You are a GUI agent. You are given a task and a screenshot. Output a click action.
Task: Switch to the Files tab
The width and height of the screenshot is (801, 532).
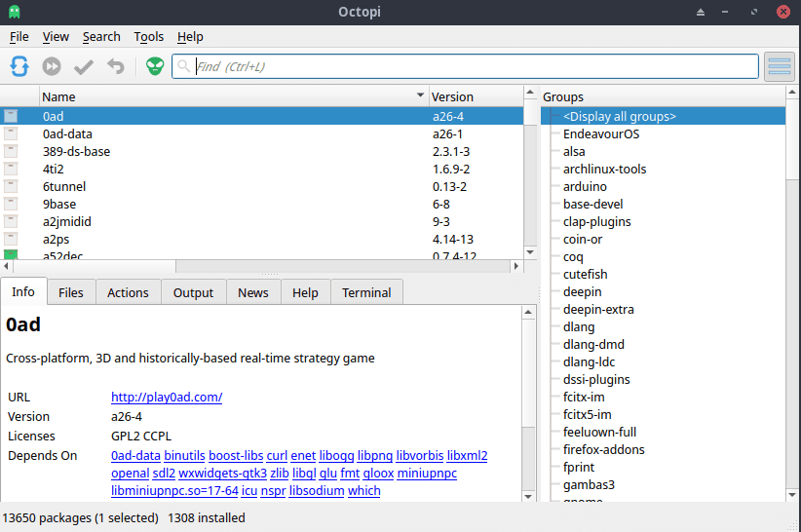tap(71, 292)
